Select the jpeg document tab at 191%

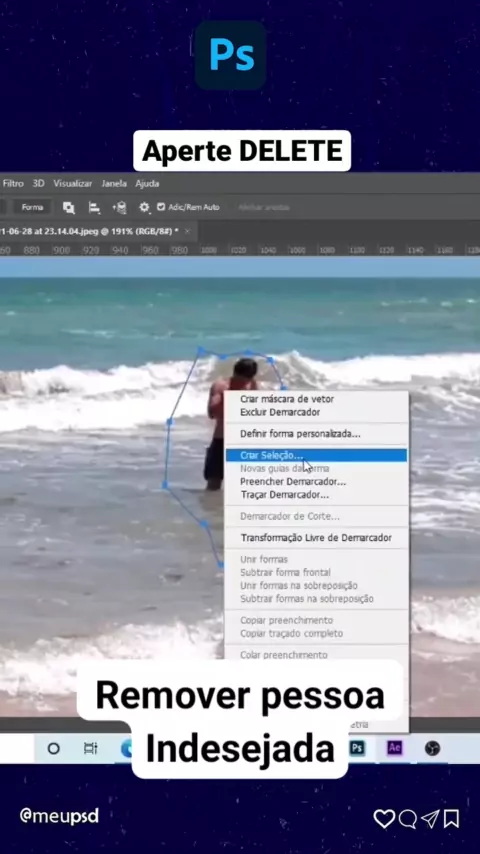coord(90,231)
